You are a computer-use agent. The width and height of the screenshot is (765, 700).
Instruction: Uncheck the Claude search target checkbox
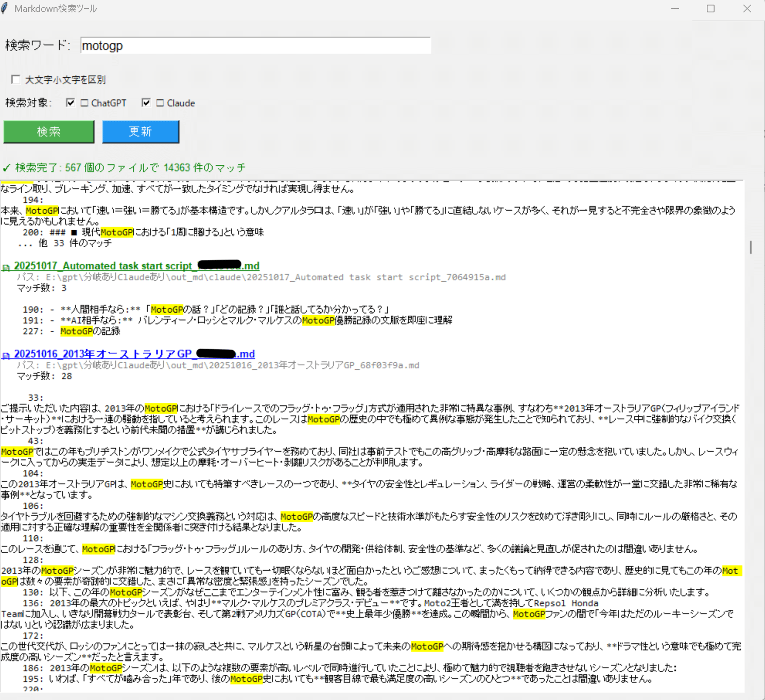click(x=146, y=103)
